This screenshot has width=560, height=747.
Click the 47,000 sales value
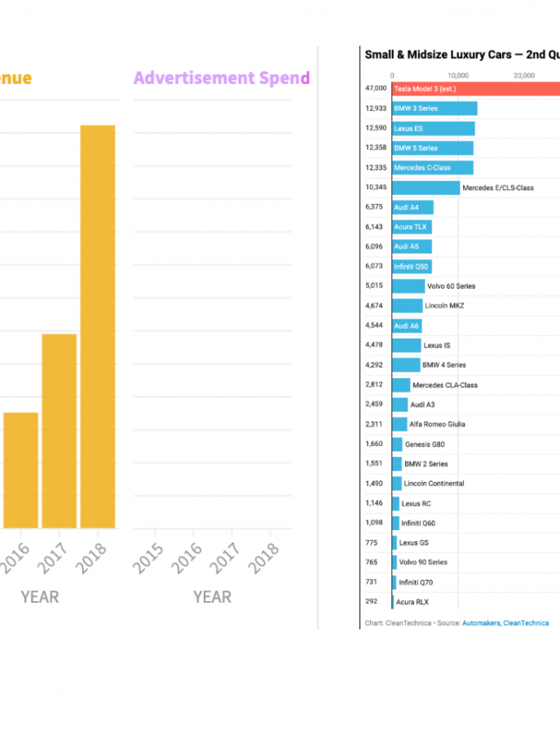[x=376, y=88]
